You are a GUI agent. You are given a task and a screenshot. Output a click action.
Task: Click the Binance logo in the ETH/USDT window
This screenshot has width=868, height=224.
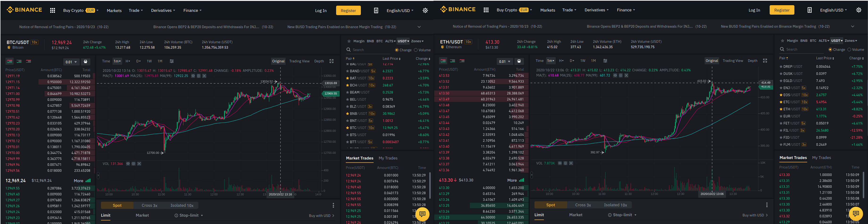coord(458,9)
